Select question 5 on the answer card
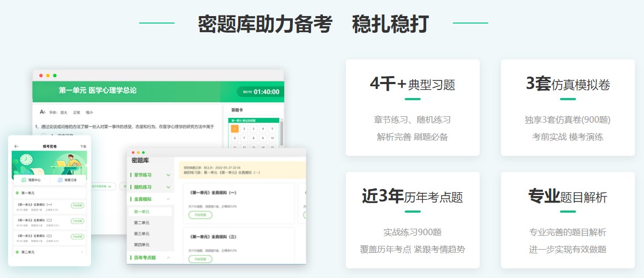This screenshot has height=278, width=644. pos(272,129)
